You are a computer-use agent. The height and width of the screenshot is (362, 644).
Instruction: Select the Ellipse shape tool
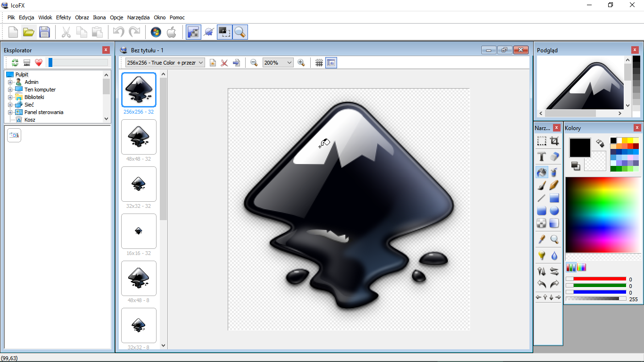(554, 211)
